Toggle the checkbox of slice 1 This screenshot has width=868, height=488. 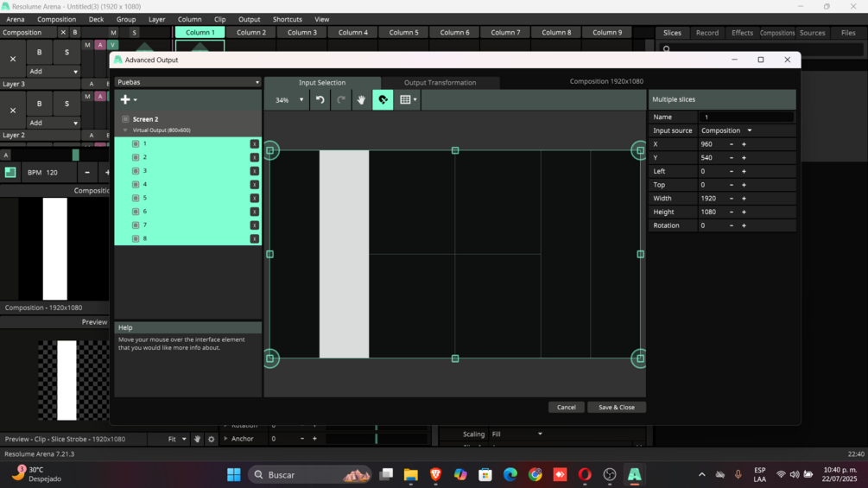coord(136,144)
